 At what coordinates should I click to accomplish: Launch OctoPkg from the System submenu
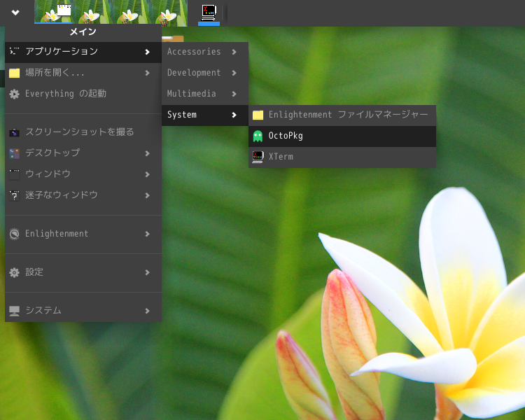click(x=342, y=136)
